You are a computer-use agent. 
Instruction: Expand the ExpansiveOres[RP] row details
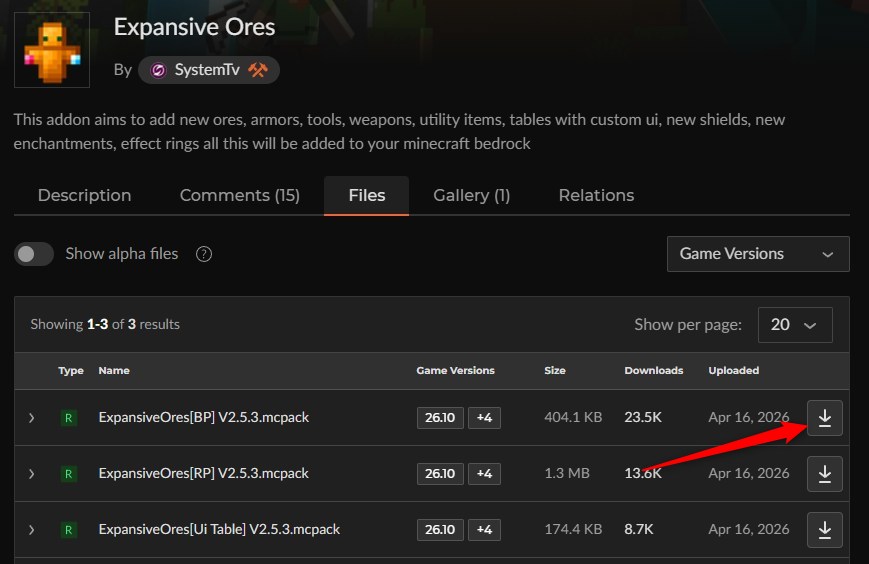[x=32, y=474]
